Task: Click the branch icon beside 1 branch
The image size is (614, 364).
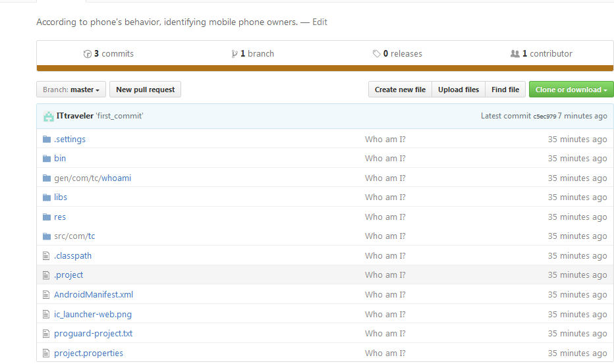Action: click(x=235, y=54)
